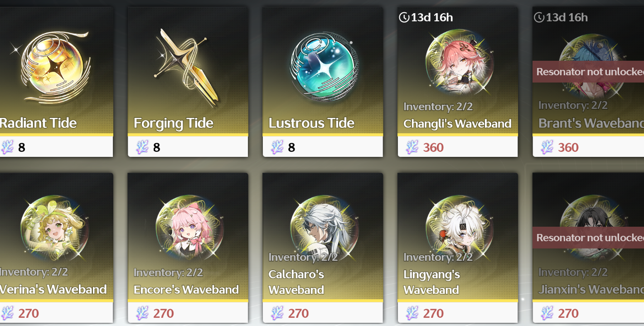
Task: Click the coral currency icon under Changli's Waveband
Action: tap(412, 147)
